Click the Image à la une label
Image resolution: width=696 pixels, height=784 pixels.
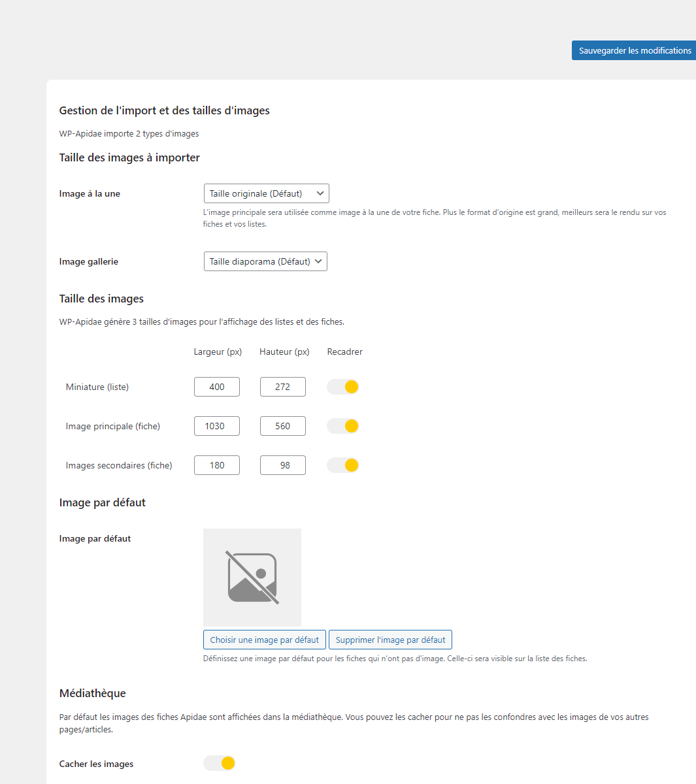tap(90, 193)
